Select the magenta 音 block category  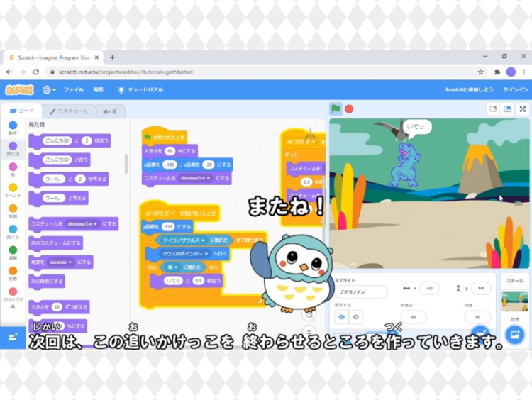click(13, 170)
